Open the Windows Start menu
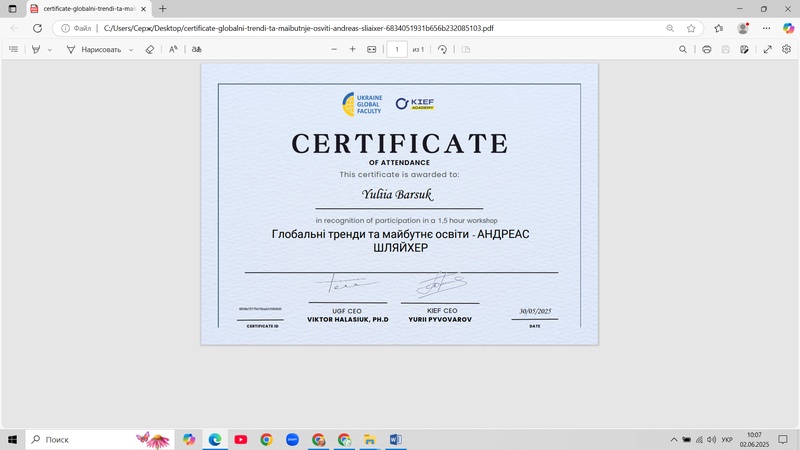Viewport: 800px width, 450px height. pos(13,439)
